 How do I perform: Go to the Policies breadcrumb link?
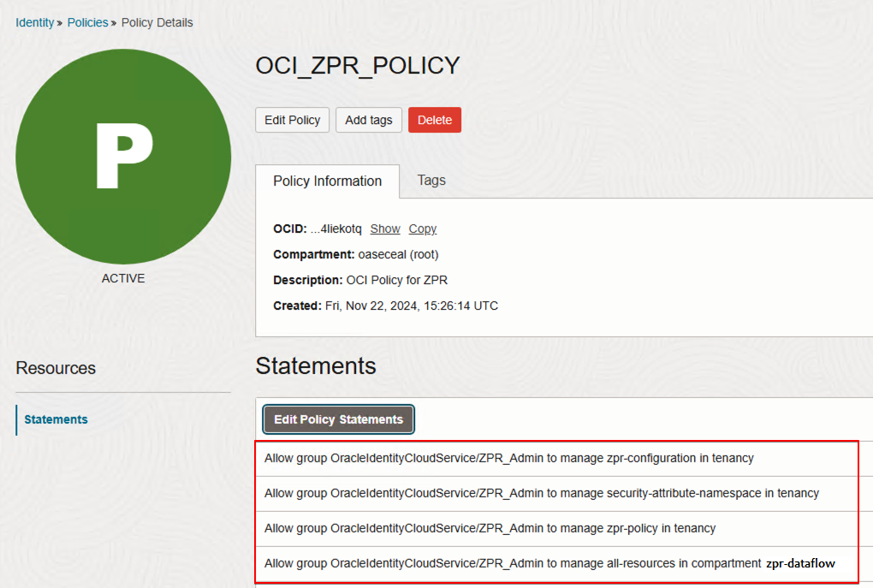pyautogui.click(x=87, y=23)
